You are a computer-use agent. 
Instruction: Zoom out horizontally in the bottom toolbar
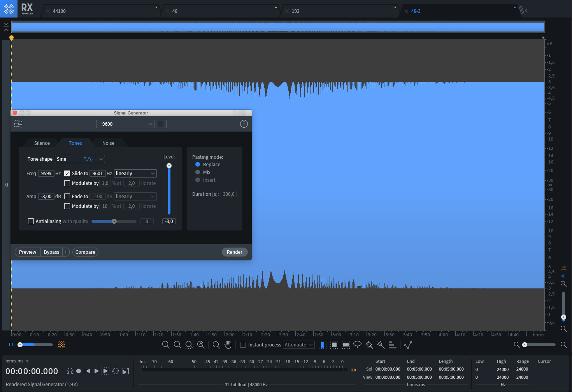click(x=177, y=345)
